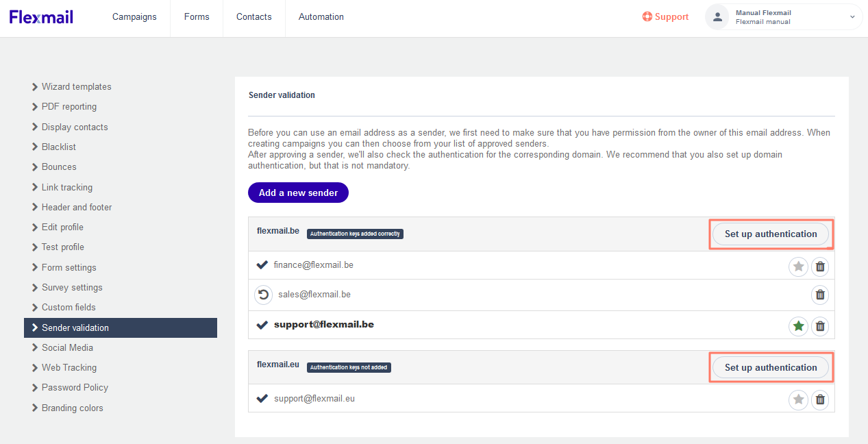Toggle green star for support@flexmail.be
The width and height of the screenshot is (868, 444).
pos(798,326)
